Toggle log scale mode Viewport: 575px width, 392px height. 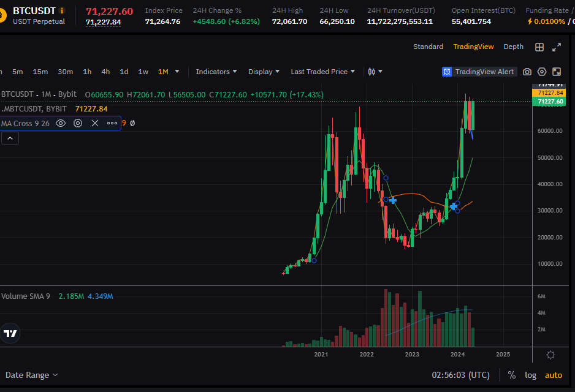click(x=530, y=375)
